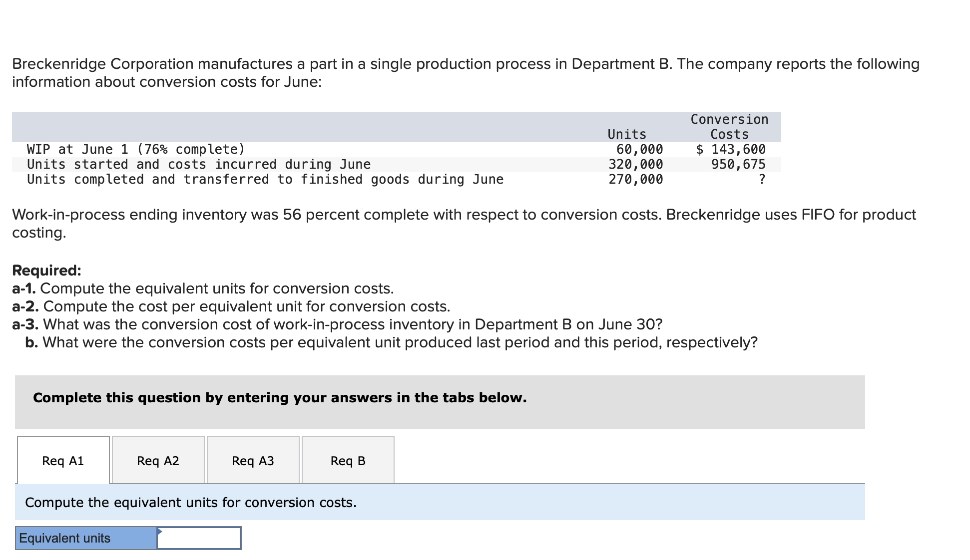
Task: Switch to the Req A2 tab
Action: point(158,461)
